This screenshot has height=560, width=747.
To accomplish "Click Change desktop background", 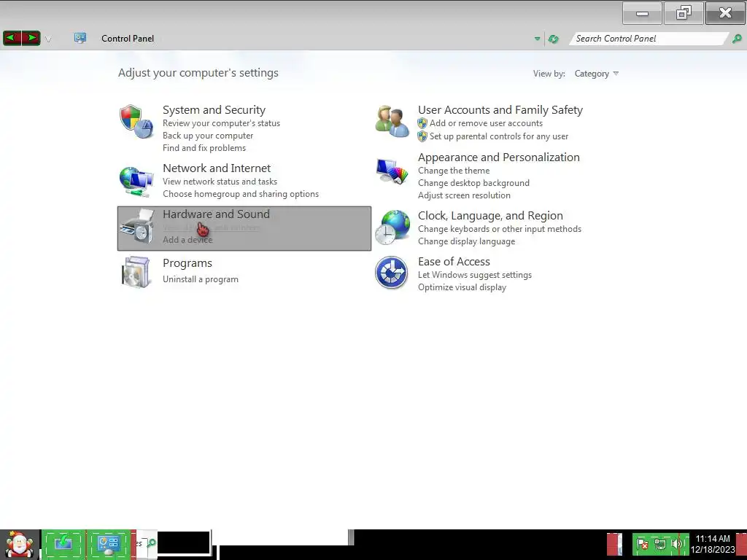I will [x=473, y=183].
